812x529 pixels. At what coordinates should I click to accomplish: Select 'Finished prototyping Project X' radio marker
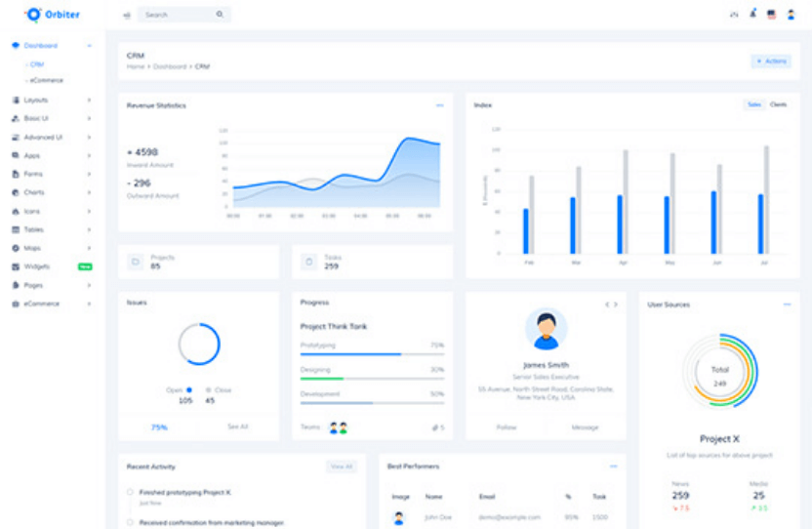[x=130, y=492]
